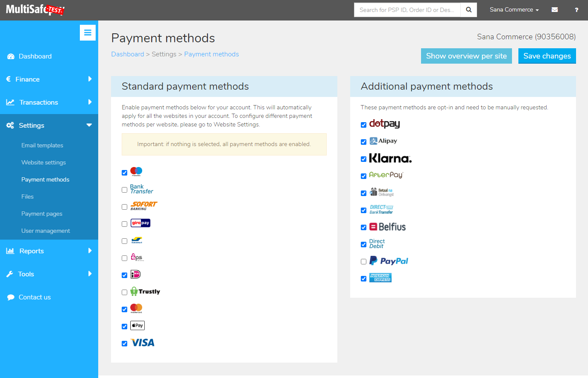
Task: Follow the Dashboard breadcrumb link
Action: point(128,54)
